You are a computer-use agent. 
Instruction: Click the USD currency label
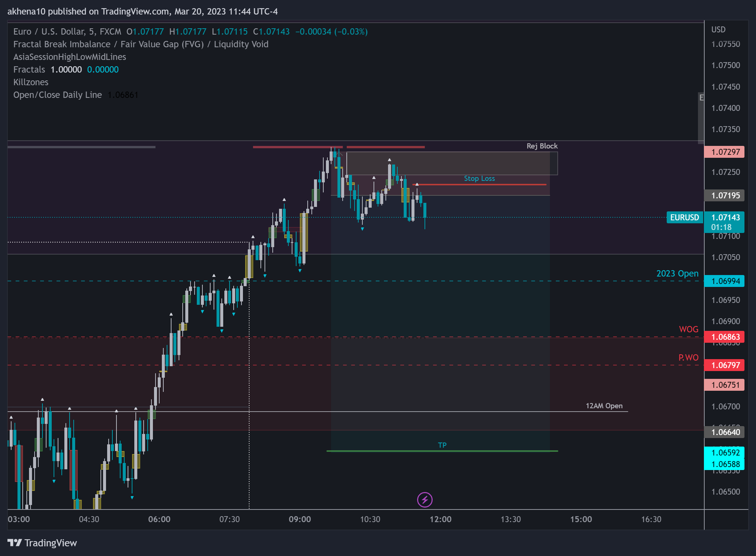(718, 29)
